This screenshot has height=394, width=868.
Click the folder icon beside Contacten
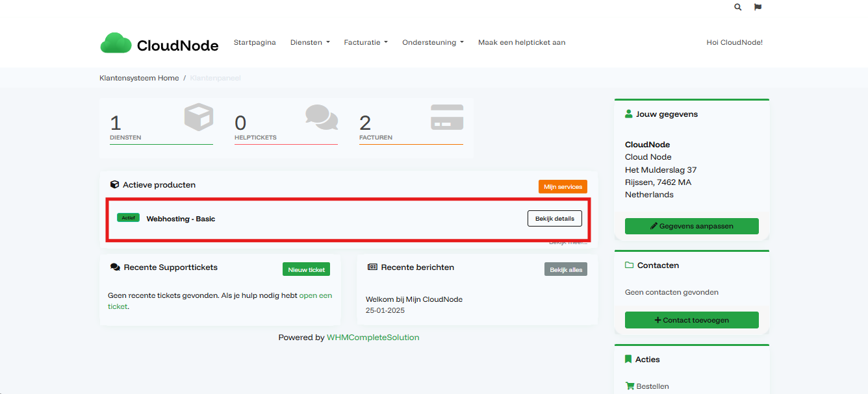click(x=629, y=265)
